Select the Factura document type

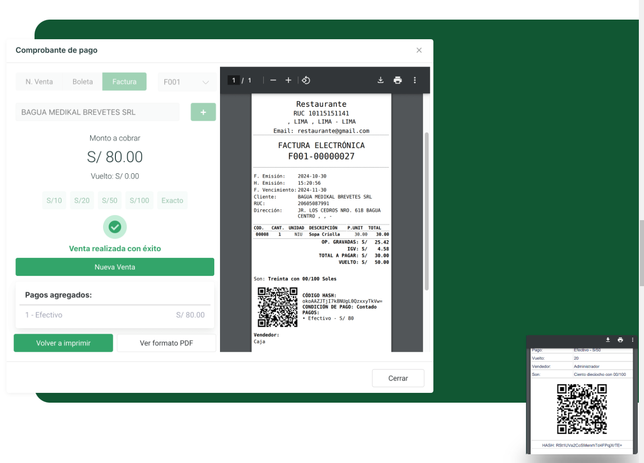point(124,82)
